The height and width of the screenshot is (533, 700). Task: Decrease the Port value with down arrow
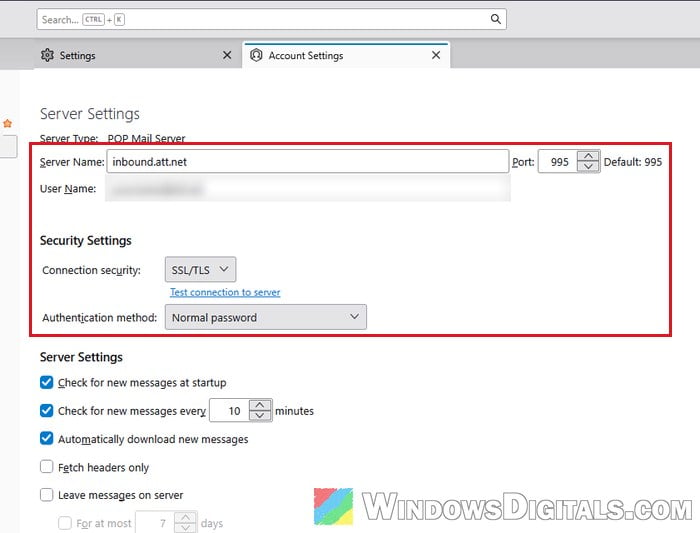pos(588,167)
